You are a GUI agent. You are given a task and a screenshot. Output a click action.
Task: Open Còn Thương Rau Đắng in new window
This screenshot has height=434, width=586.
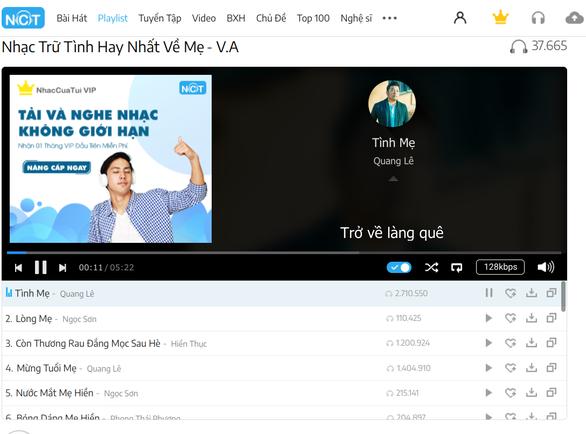[552, 342]
